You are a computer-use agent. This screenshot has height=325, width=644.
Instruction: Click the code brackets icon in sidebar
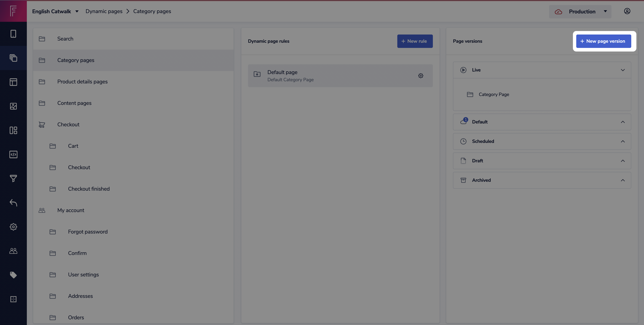pos(13,154)
